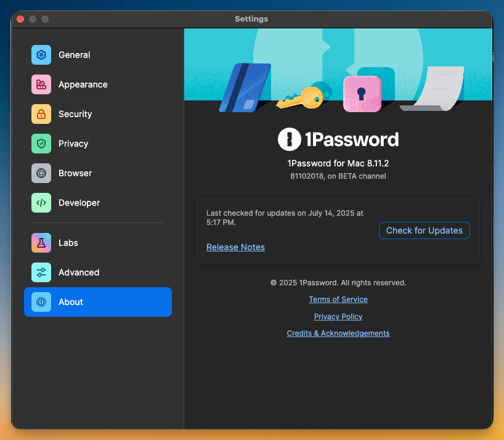504x440 pixels.
Task: Select the Advanced sliders icon
Action: [x=41, y=272]
